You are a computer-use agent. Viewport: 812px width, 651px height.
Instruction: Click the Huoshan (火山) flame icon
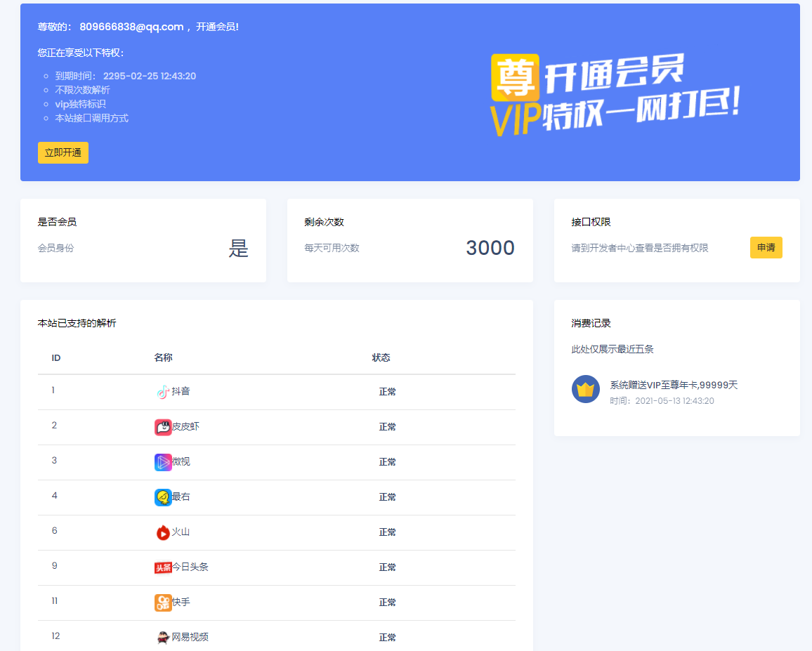tap(163, 532)
